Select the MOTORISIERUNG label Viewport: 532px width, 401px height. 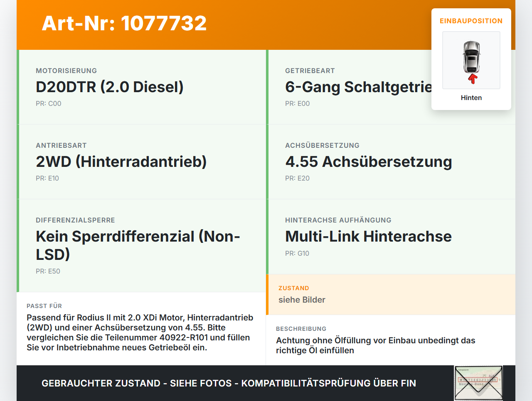tap(66, 71)
